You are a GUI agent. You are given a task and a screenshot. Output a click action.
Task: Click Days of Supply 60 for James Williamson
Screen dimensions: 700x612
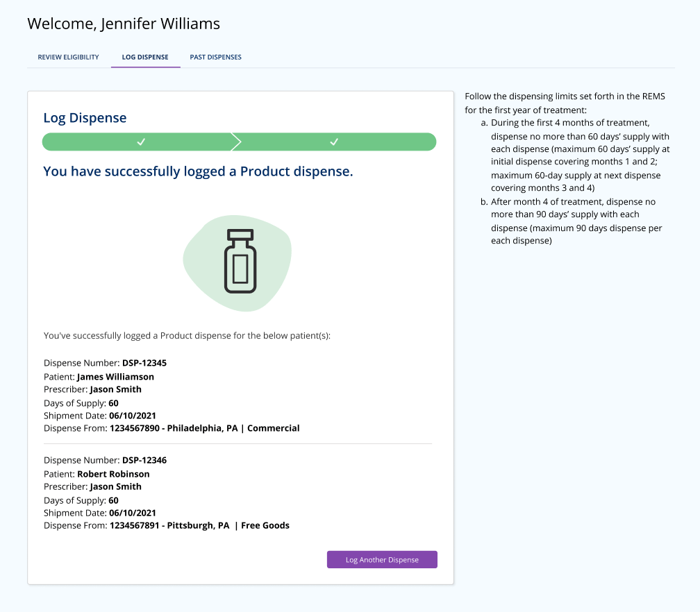[x=81, y=403]
